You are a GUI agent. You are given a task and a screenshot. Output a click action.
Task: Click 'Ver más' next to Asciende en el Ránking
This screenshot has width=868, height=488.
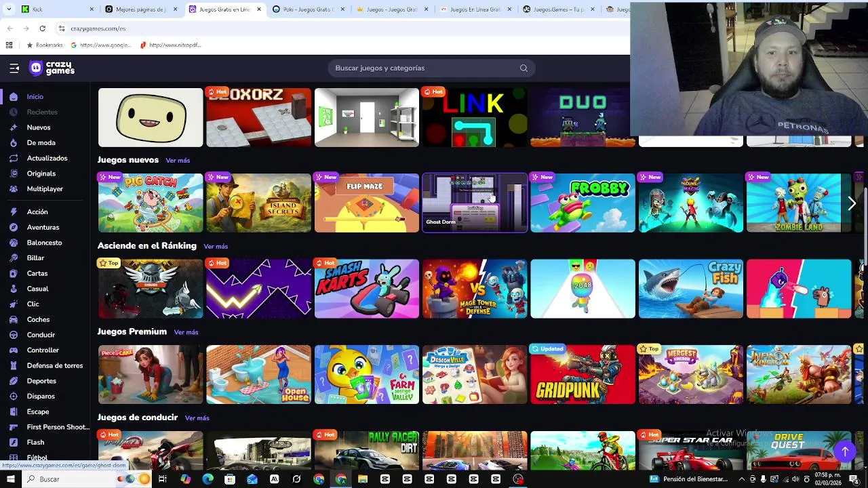tap(216, 247)
